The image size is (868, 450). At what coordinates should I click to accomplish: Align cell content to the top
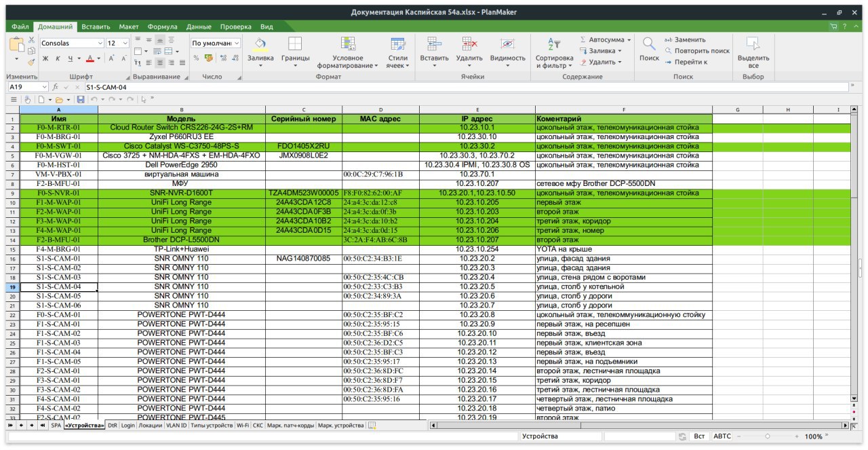pos(138,40)
